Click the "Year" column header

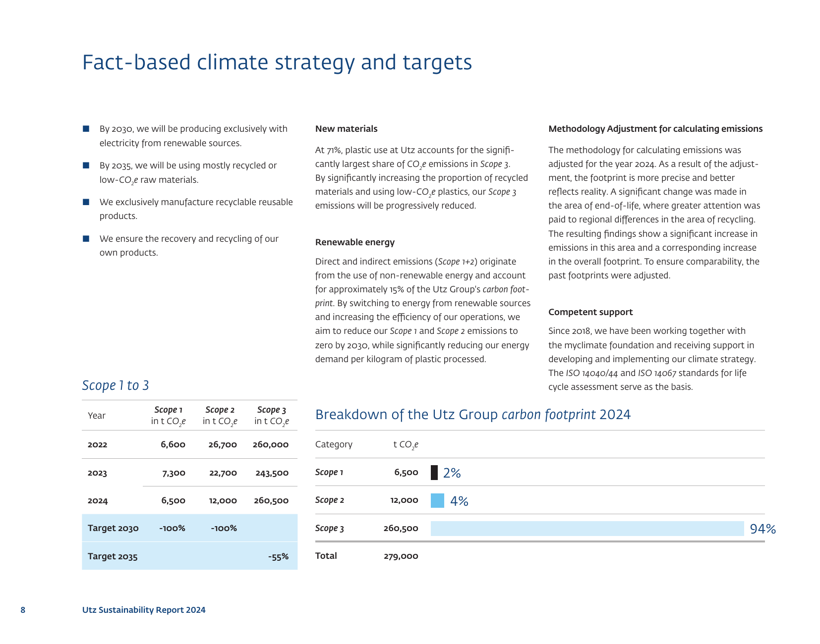(x=97, y=416)
